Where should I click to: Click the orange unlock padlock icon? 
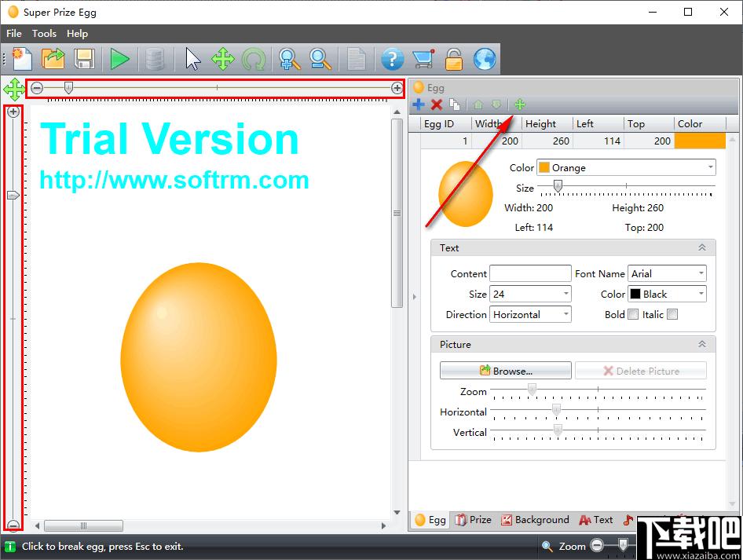(453, 59)
